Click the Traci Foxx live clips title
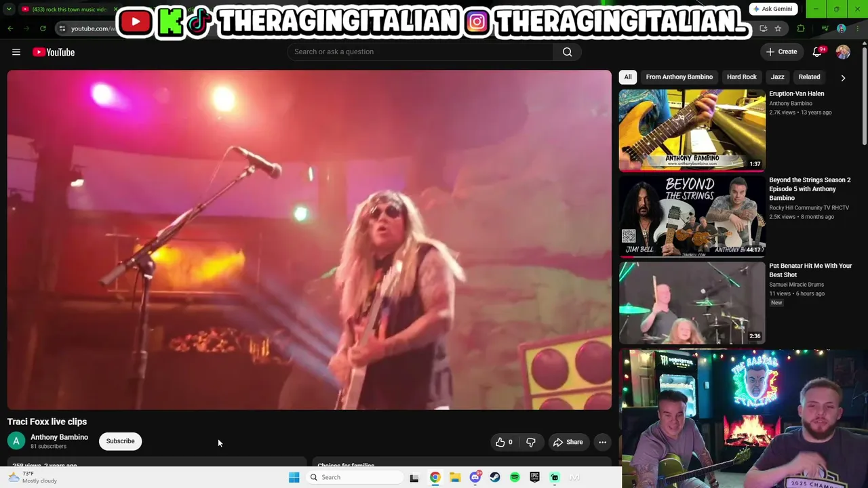The width and height of the screenshot is (868, 488). (47, 422)
